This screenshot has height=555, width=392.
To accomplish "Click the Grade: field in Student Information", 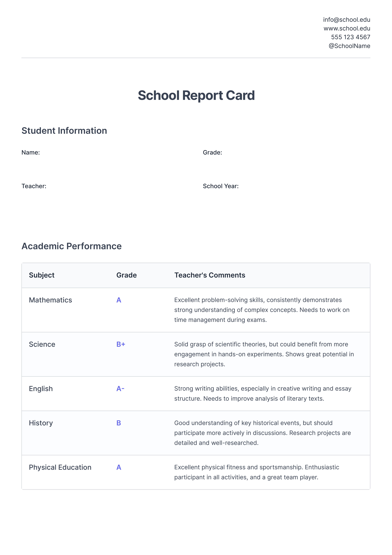I will [212, 153].
